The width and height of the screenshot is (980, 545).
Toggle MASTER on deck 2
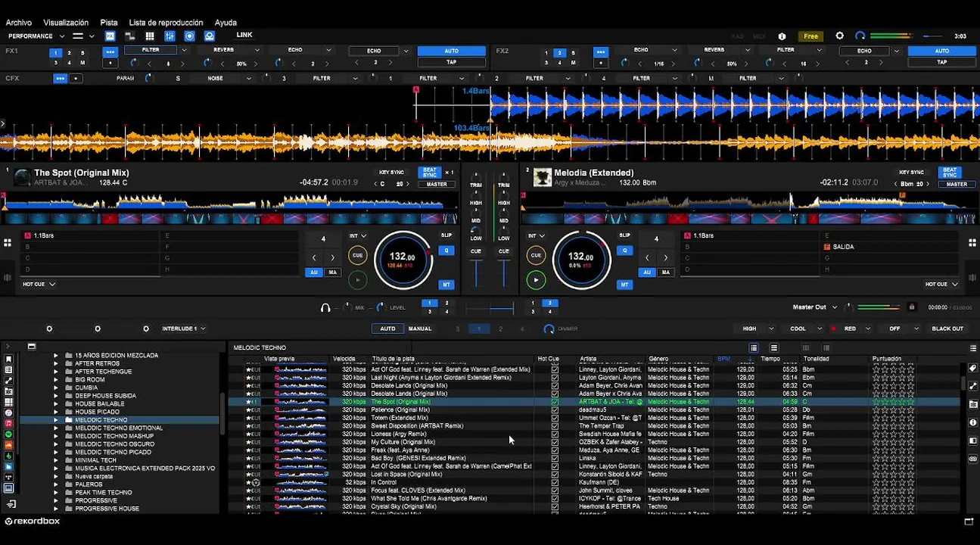click(x=957, y=184)
